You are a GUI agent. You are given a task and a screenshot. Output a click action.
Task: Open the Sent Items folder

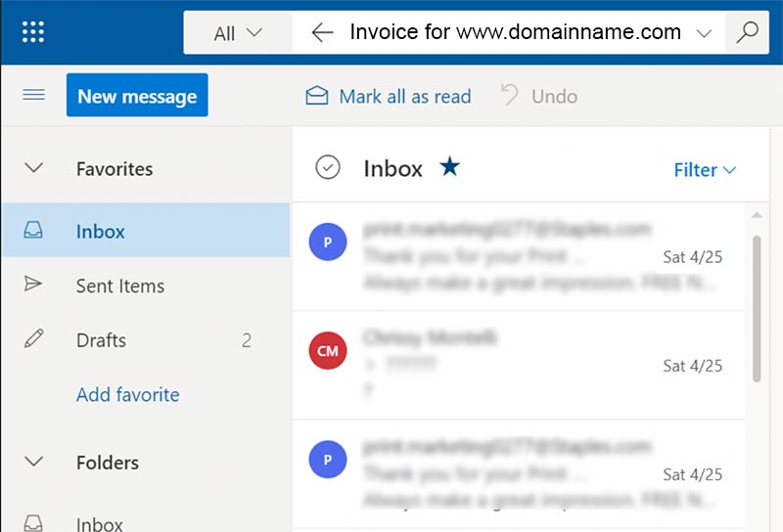[119, 286]
